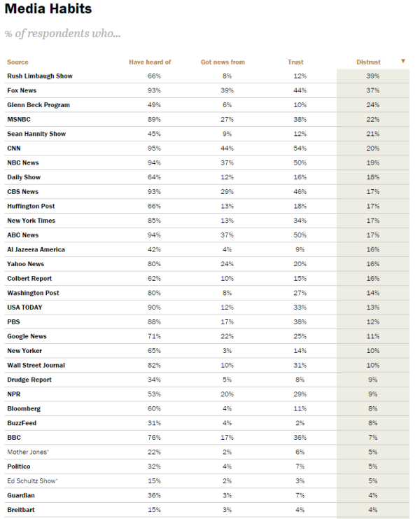Click the Mother Jones source name
This screenshot has width=420, height=519.
click(x=27, y=452)
